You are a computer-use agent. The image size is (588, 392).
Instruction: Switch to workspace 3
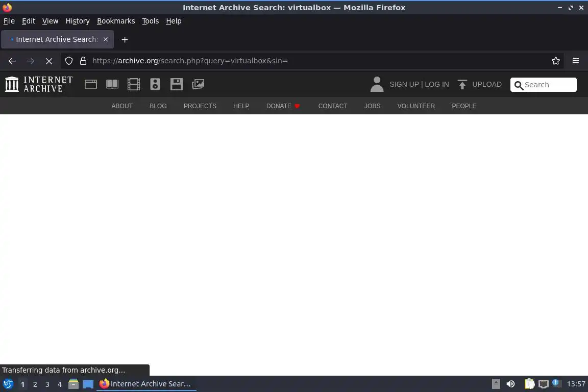[x=47, y=384]
